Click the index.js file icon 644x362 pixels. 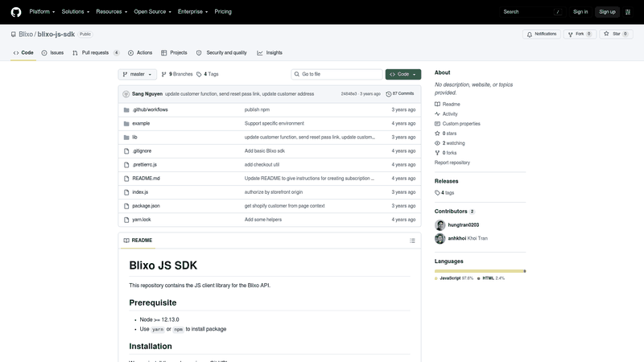pos(126,192)
